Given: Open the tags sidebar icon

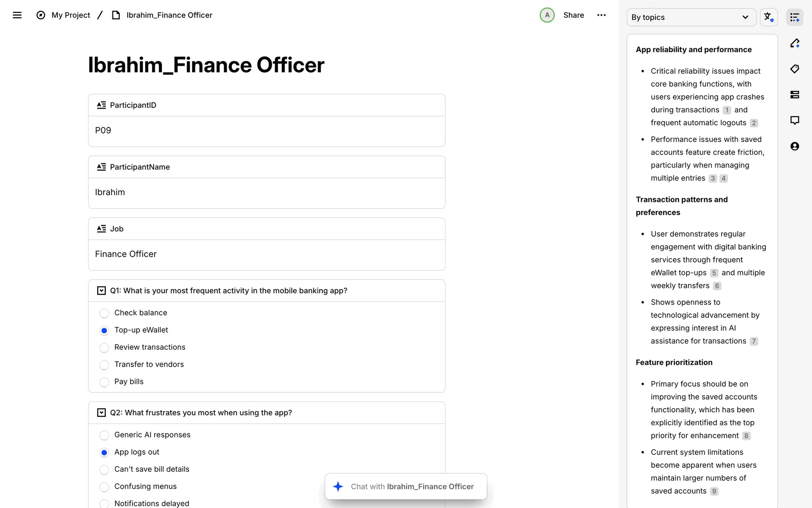Looking at the screenshot, I should tap(795, 69).
